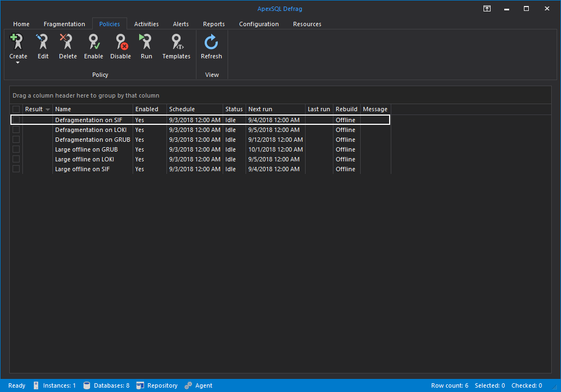Screen dimensions: 561x392
Task: Expand the Create dropdown arrow
Action: (x=18, y=63)
